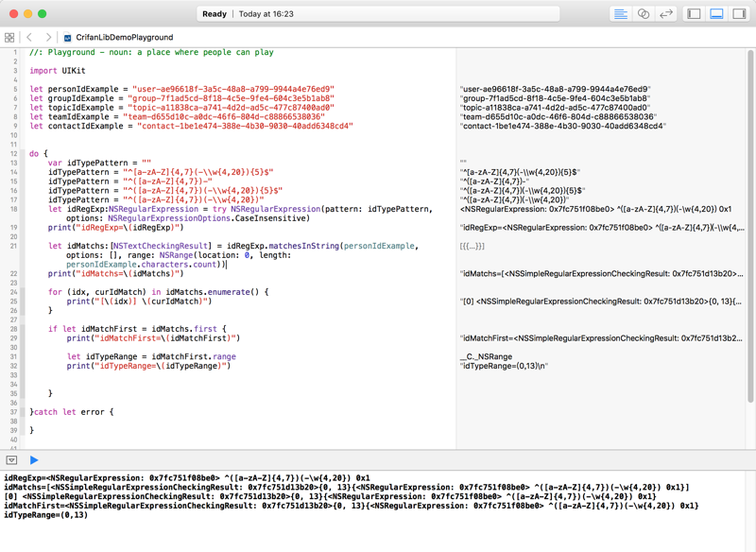
Task: Show the Version editor
Action: click(666, 14)
